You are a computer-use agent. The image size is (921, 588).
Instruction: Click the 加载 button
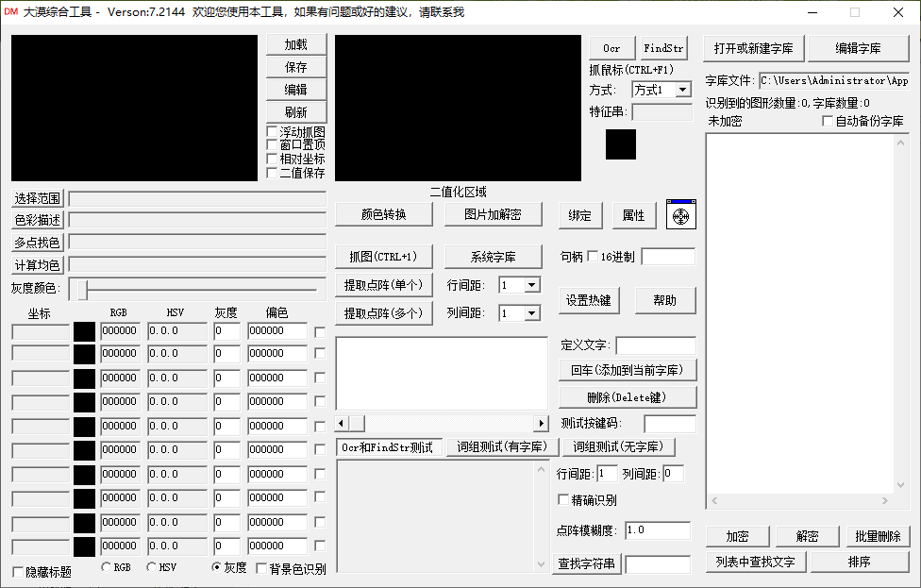296,44
